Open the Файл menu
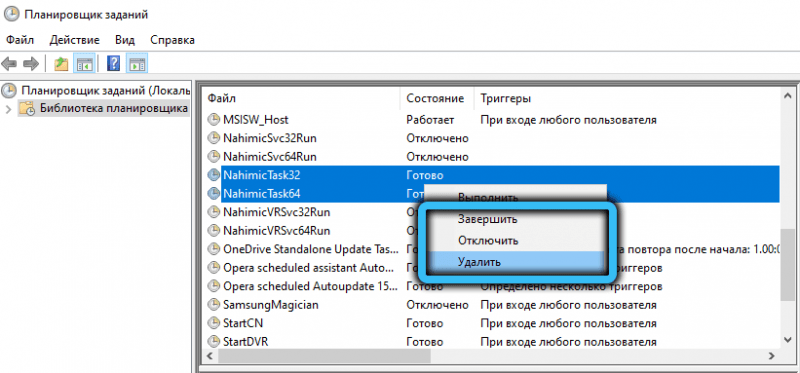Screen dimensions: 800x373 20,40
